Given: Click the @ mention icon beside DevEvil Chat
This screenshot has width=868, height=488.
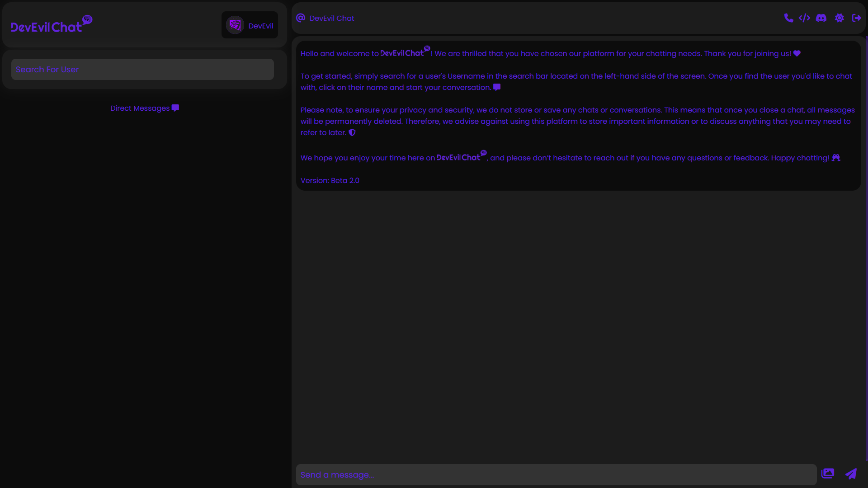Looking at the screenshot, I should [300, 18].
